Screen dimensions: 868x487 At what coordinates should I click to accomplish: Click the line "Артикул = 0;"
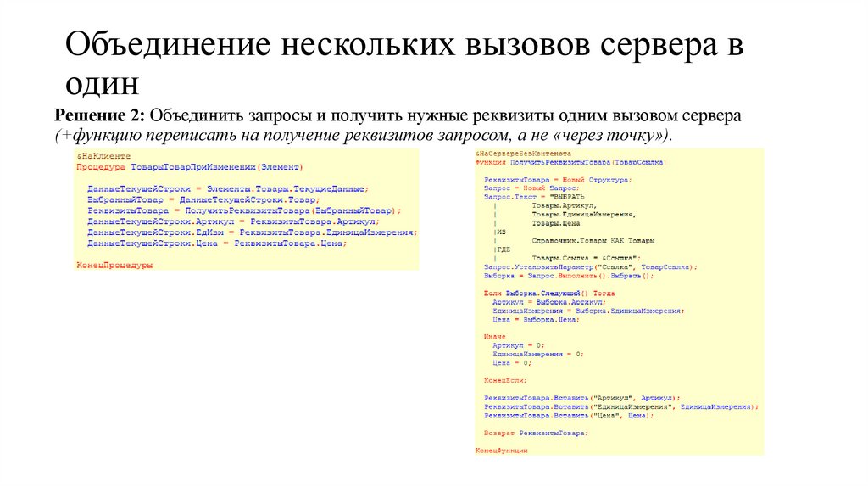(519, 345)
